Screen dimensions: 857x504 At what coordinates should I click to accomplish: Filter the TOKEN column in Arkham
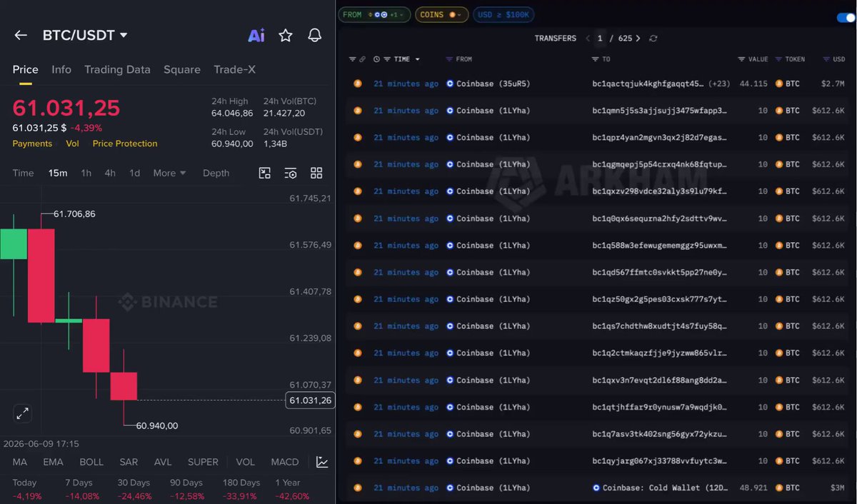point(778,59)
